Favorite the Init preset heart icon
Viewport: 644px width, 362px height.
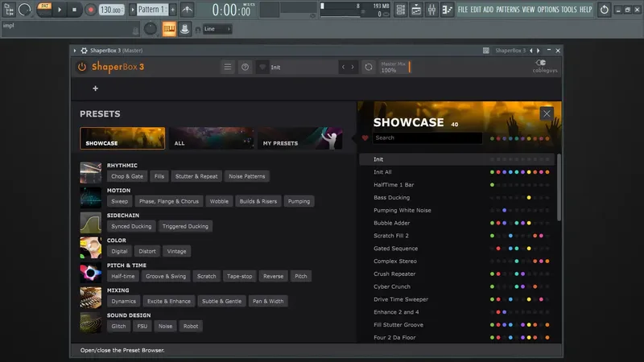(262, 67)
